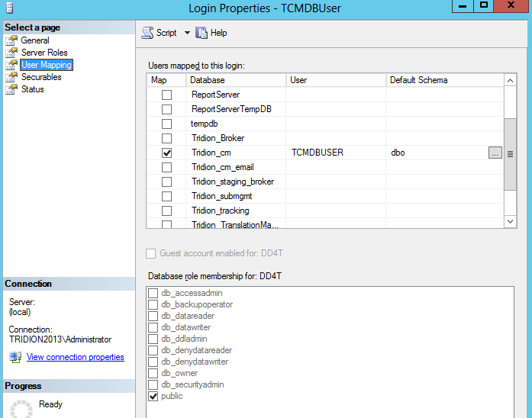Uncheck the Tridion_cm map checkbox
Image resolution: width=532 pixels, height=418 pixels.
tap(166, 153)
